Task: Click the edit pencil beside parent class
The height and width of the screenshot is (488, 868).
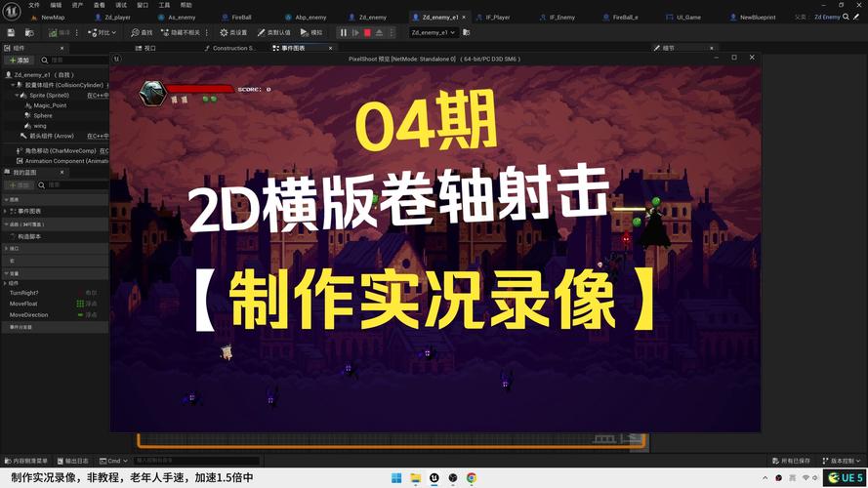Action: (856, 18)
